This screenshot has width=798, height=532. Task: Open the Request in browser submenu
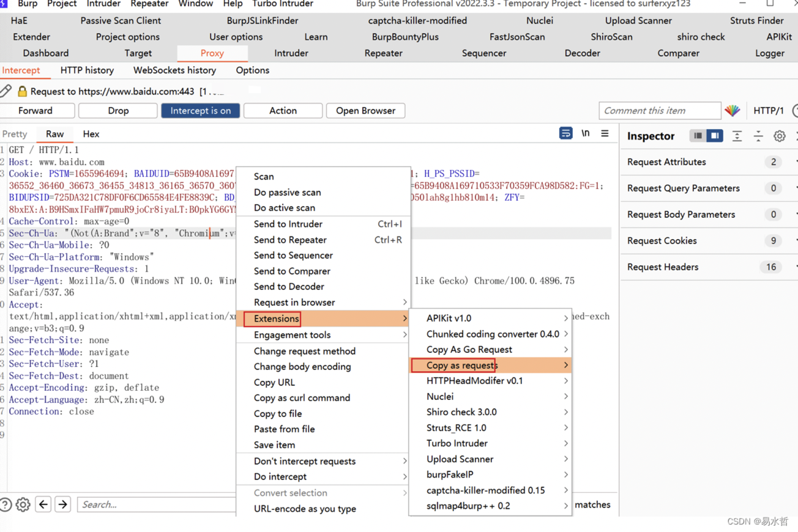point(323,302)
